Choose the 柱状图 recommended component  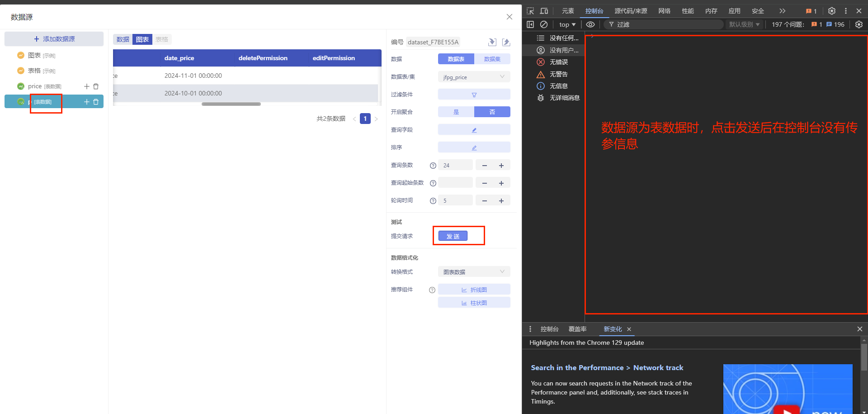tap(474, 303)
